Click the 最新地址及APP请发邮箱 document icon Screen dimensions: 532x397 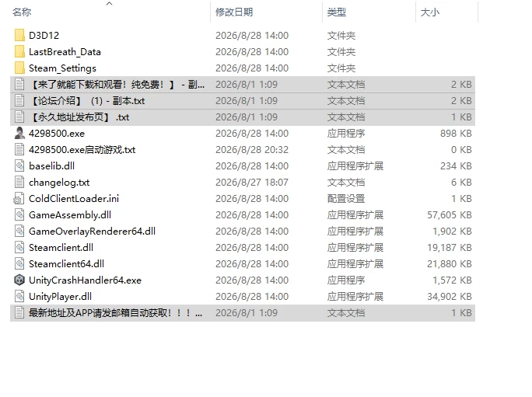[x=19, y=312]
